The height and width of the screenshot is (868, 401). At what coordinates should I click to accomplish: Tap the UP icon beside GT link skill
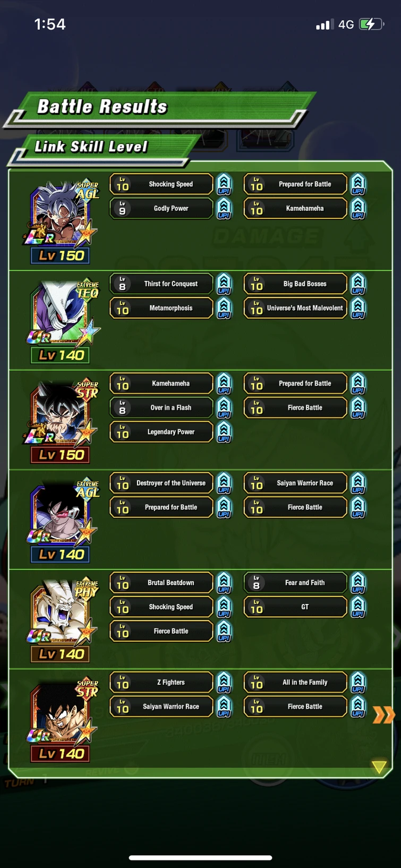pyautogui.click(x=358, y=607)
